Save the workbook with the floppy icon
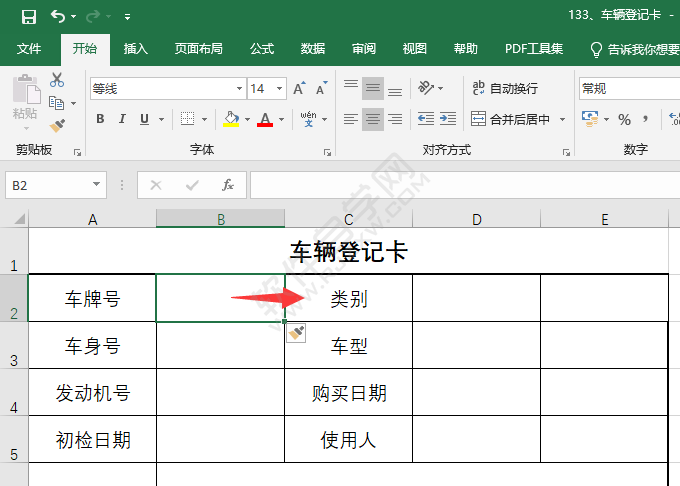Screen dimensions: 680x486 point(29,17)
